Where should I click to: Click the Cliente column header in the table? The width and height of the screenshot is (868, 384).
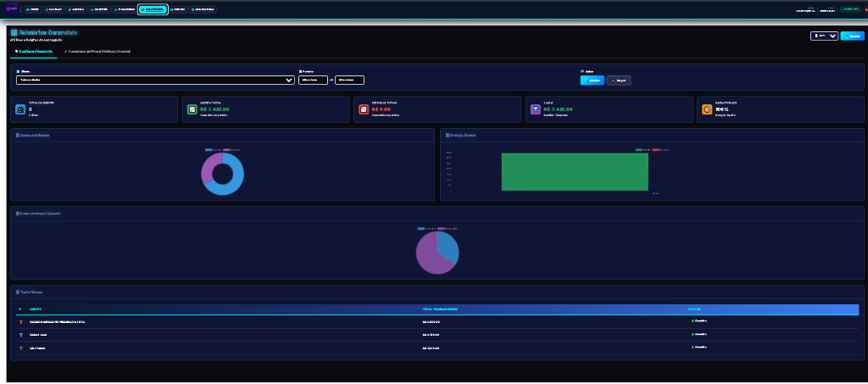click(36, 309)
